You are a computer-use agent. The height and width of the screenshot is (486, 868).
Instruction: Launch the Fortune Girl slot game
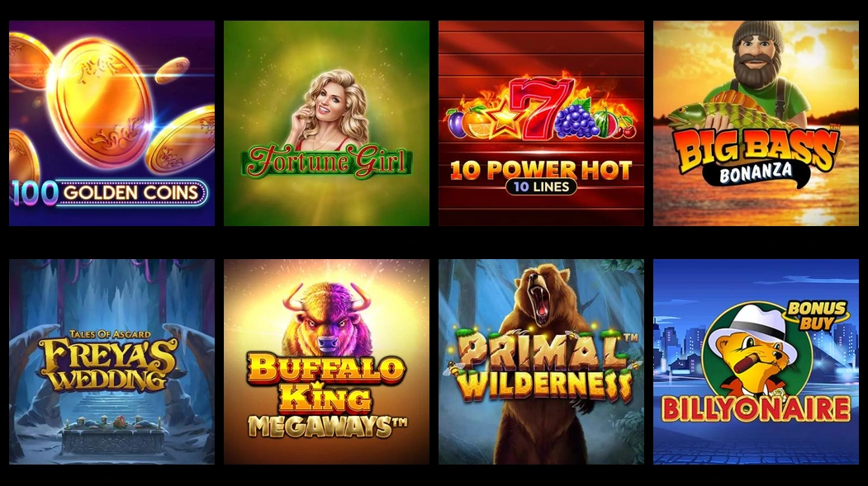click(326, 123)
